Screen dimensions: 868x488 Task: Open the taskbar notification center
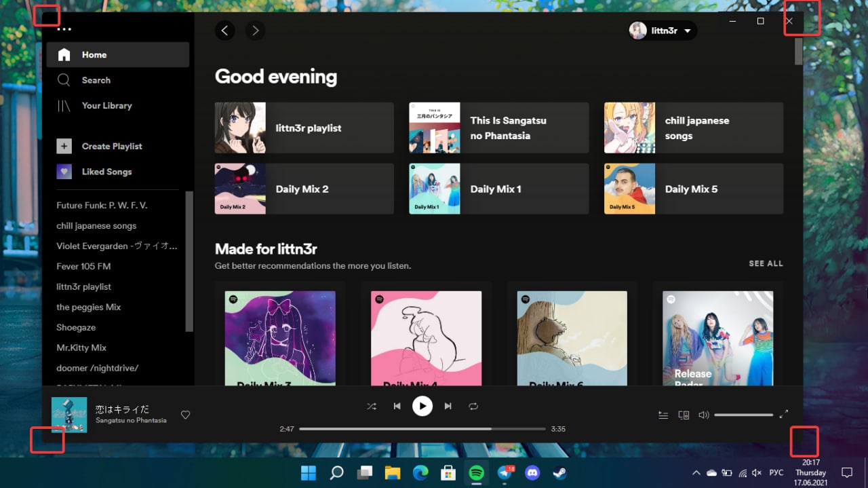846,472
